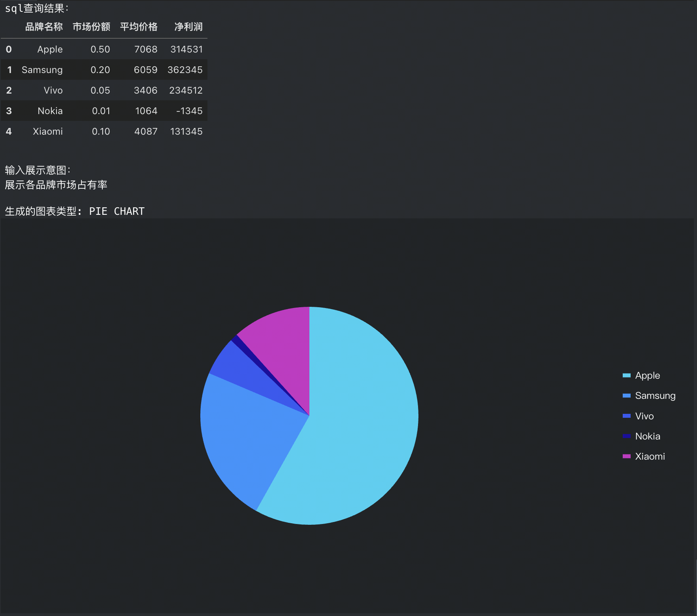This screenshot has height=616, width=697.
Task: Select the Vivo cell in table
Action: pos(53,90)
